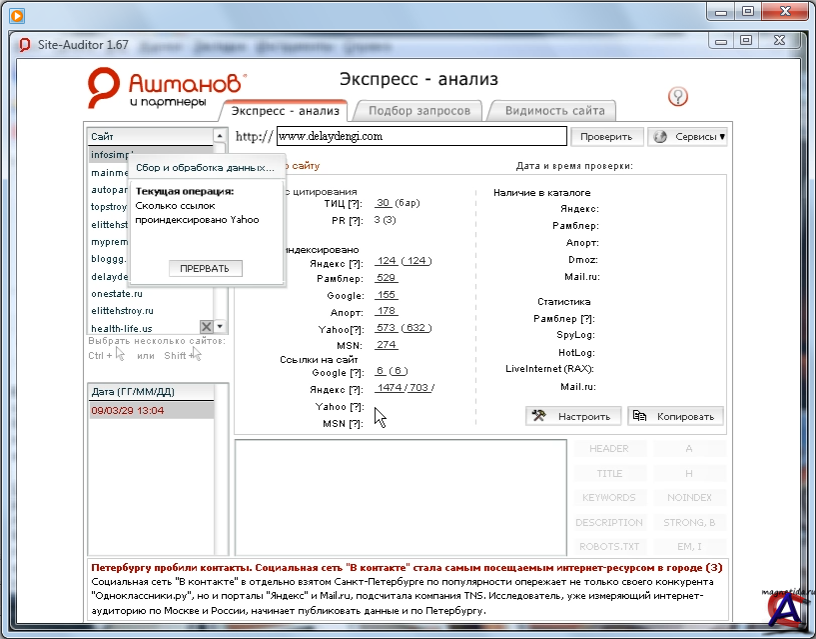Select health-life.us in the site list
The width and height of the screenshot is (816, 639).
click(x=122, y=328)
